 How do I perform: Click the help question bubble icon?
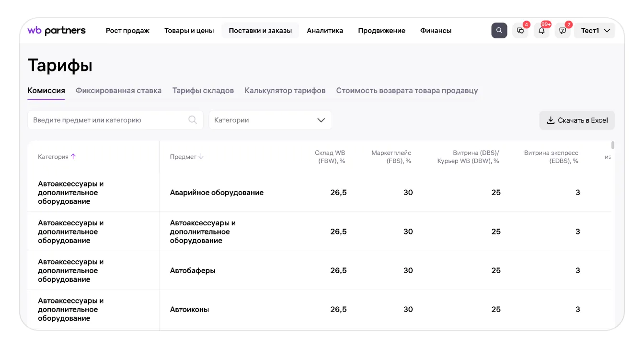click(x=563, y=31)
